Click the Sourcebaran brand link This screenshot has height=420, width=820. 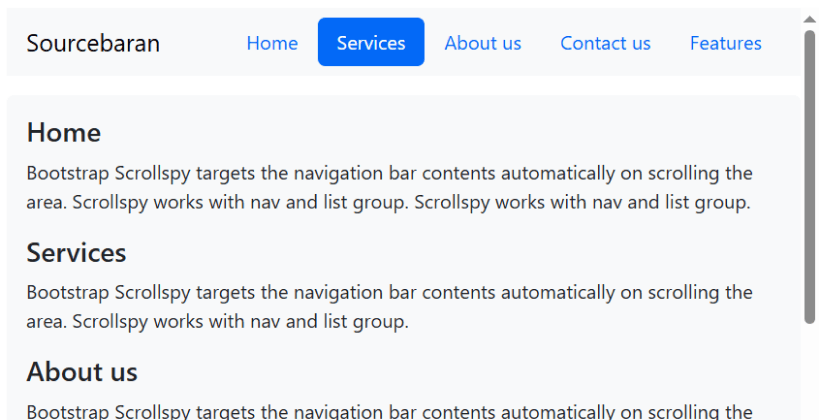tap(93, 43)
